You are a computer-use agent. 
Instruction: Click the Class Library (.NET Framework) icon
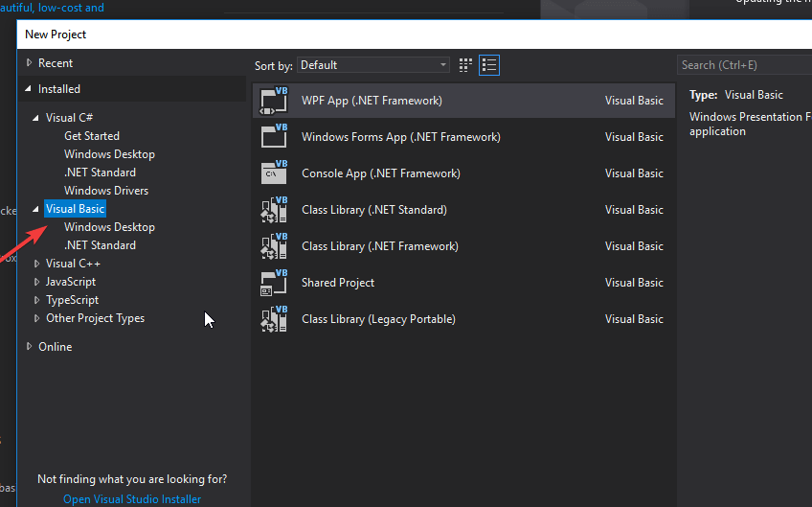(x=274, y=246)
